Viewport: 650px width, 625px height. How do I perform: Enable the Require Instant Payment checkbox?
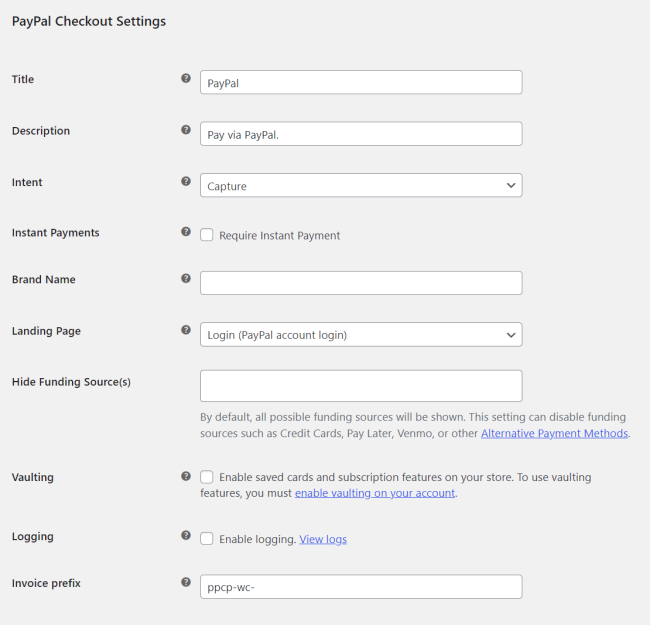(x=207, y=236)
